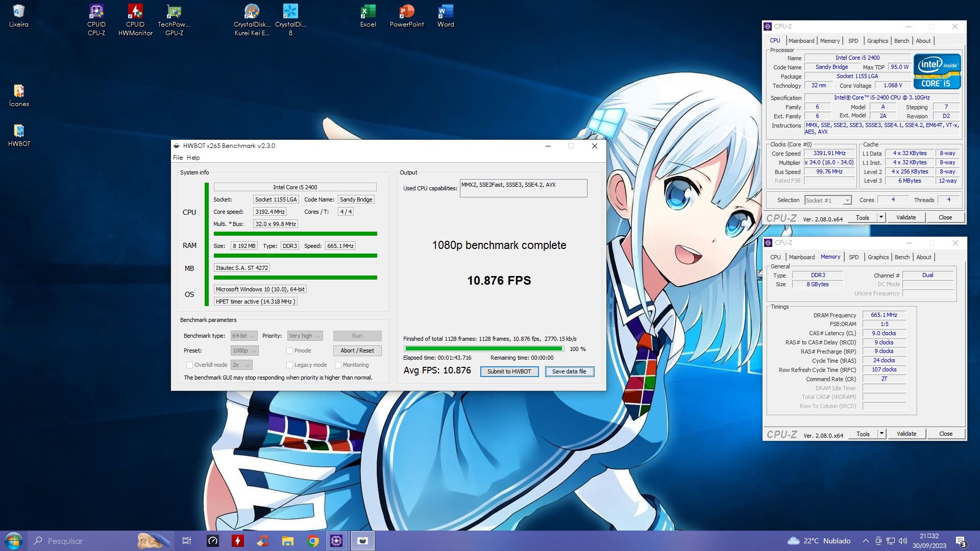The image size is (980, 551).
Task: Open the Preset 1080p dropdown
Action: pyautogui.click(x=244, y=350)
